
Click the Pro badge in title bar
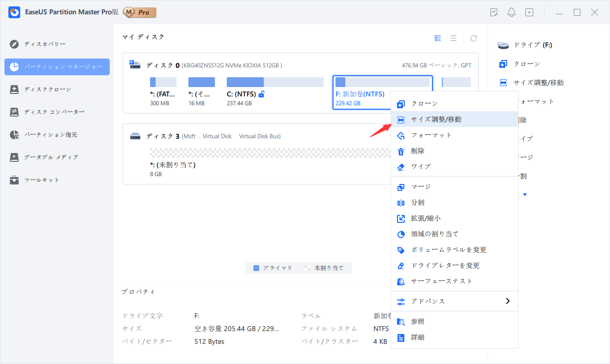[139, 12]
